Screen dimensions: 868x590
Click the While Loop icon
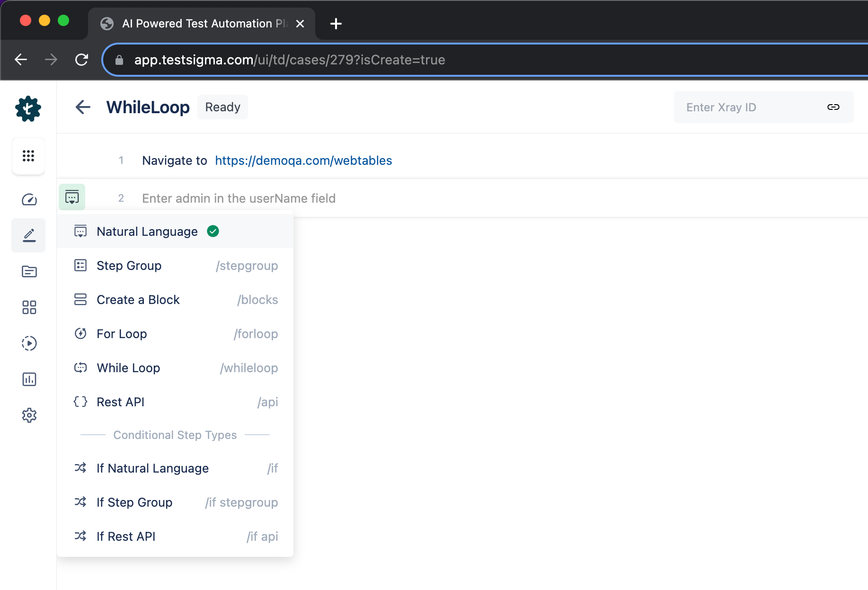tap(80, 367)
